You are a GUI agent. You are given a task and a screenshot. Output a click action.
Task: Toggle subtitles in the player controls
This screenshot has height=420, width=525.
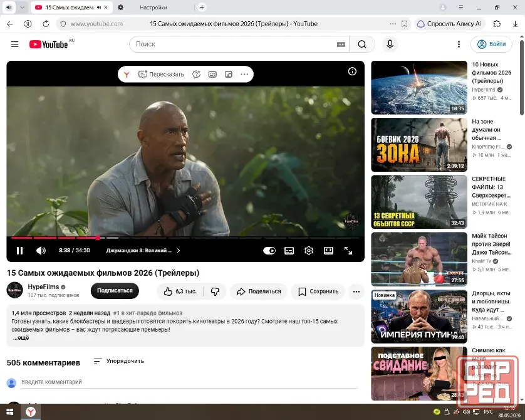click(289, 251)
